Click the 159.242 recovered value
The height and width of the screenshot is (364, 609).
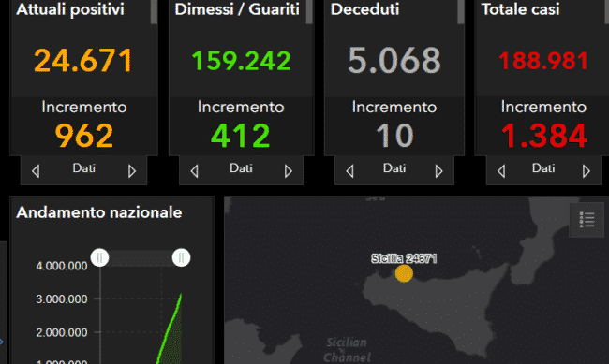coord(241,61)
